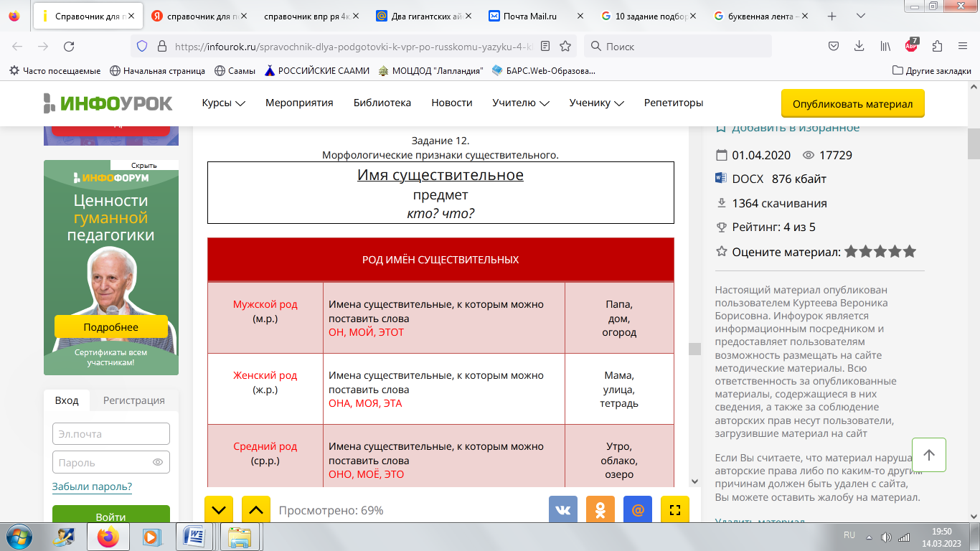Image resolution: width=980 pixels, height=551 pixels.
Task: Expand the Ученику dropdown menu
Action: click(x=597, y=103)
